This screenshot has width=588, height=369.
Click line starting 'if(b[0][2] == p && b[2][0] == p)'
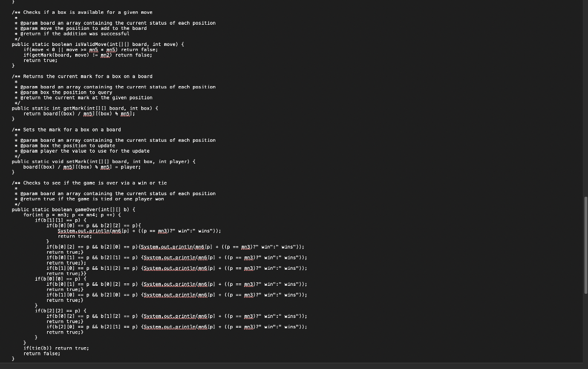pyautogui.click(x=176, y=247)
